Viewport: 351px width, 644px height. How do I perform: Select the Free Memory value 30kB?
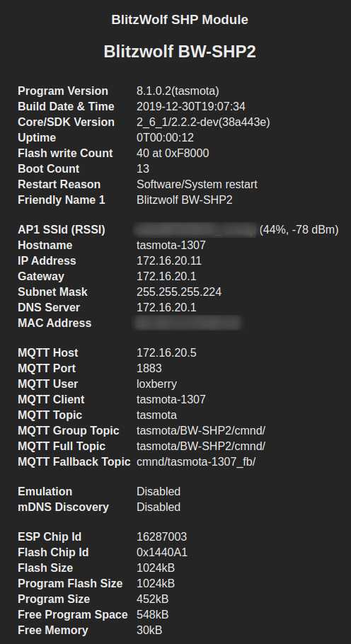pyautogui.click(x=149, y=631)
